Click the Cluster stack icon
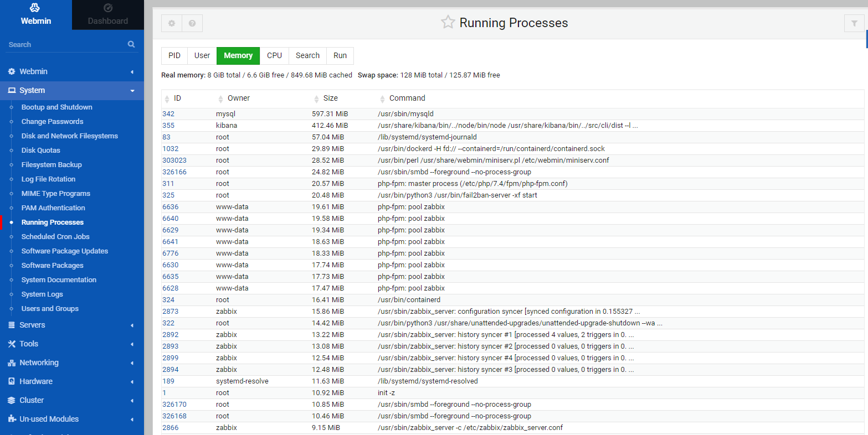868x435 pixels. (12, 400)
